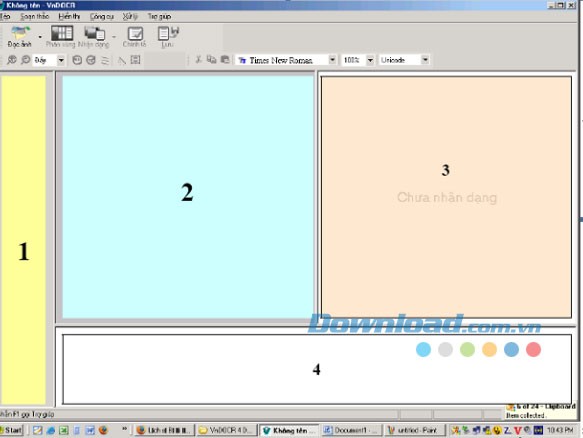The image size is (583, 438).
Task: Click the rotate left circular icon
Action: tap(77, 60)
